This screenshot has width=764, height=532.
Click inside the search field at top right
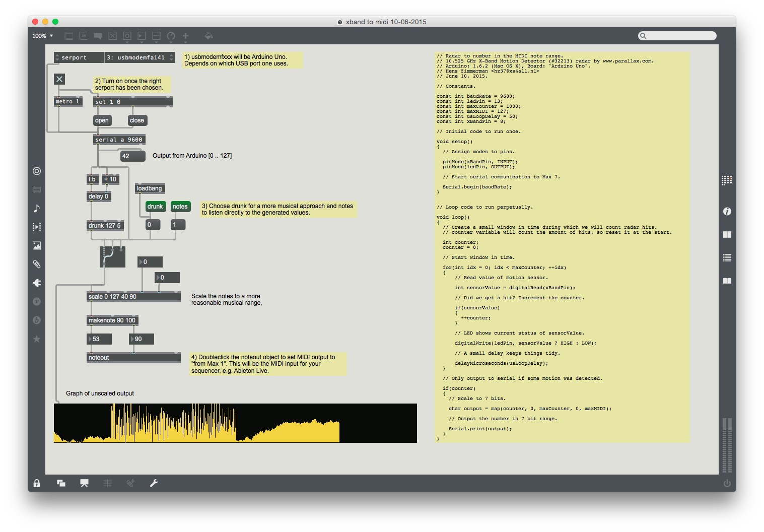click(x=677, y=35)
